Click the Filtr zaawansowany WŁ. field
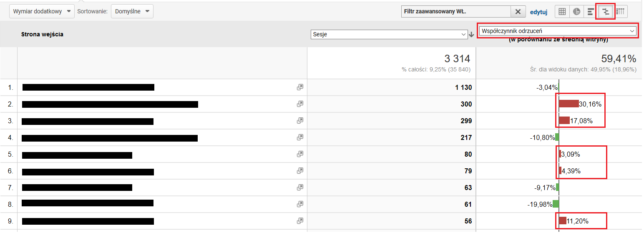The image size is (644, 241). [455, 11]
